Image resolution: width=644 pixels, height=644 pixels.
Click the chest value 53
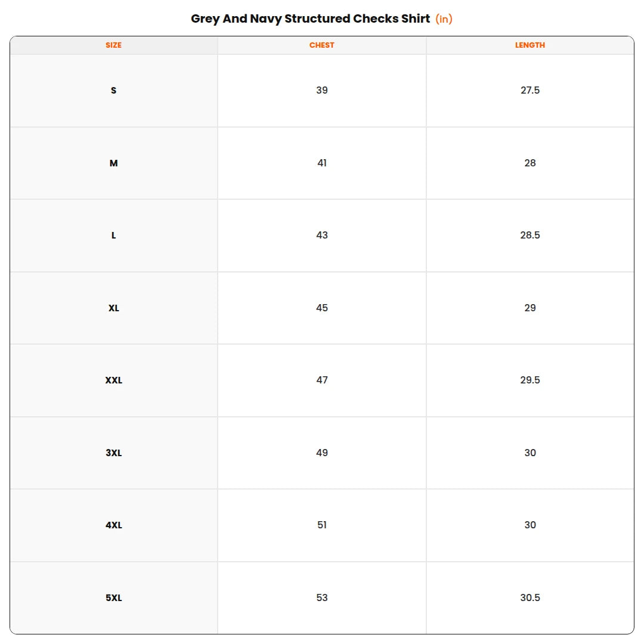click(x=321, y=597)
